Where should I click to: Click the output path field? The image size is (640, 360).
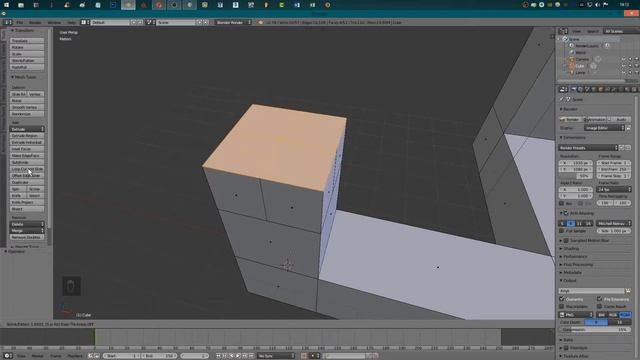[591, 291]
